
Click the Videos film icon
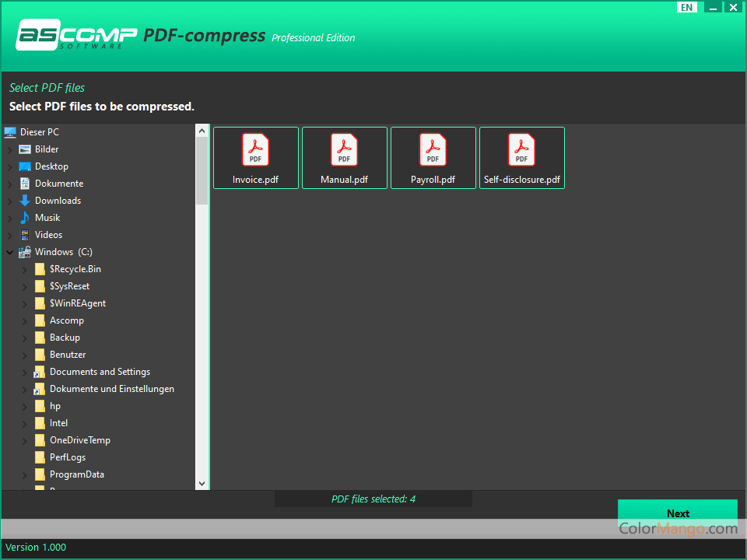(x=25, y=235)
